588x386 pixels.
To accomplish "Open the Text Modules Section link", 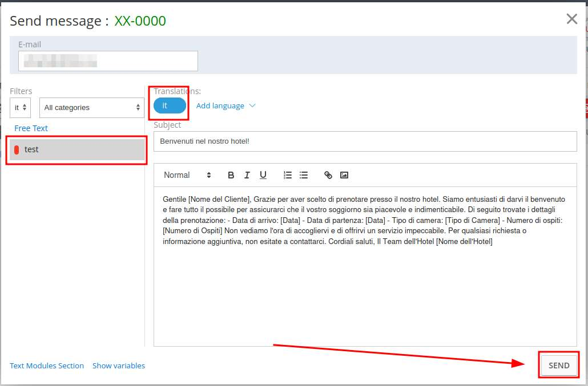I will (x=47, y=365).
